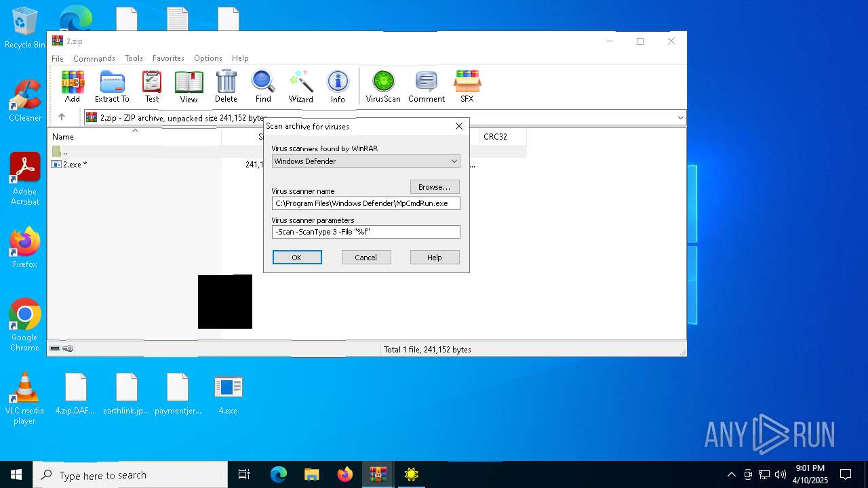This screenshot has height=488, width=868.
Task: Open the volume tray icon
Action: pyautogui.click(x=781, y=474)
